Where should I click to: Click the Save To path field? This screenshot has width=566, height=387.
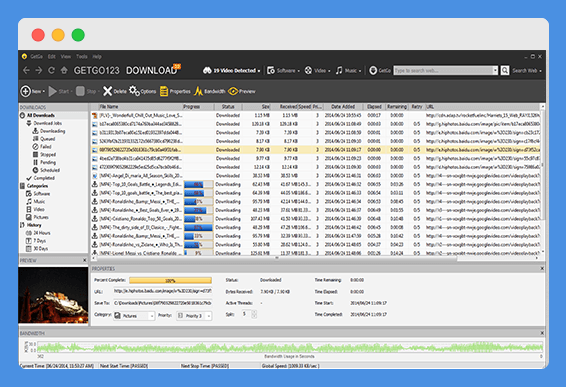(162, 303)
